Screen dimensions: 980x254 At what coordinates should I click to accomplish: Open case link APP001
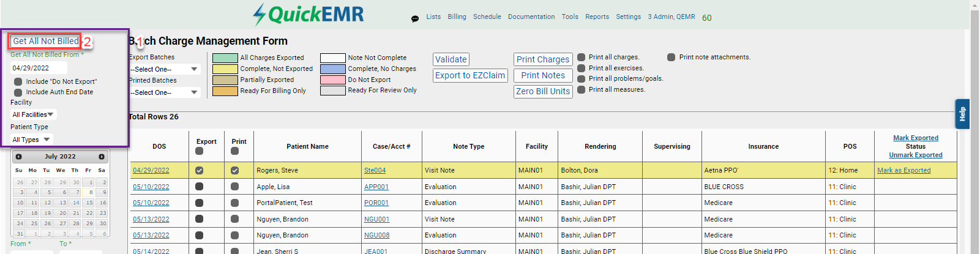point(376,187)
